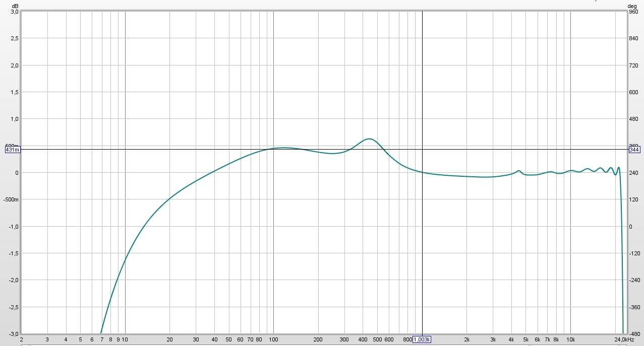
Task: Click the response curve peak near 450 Hz
Action: pyautogui.click(x=369, y=139)
